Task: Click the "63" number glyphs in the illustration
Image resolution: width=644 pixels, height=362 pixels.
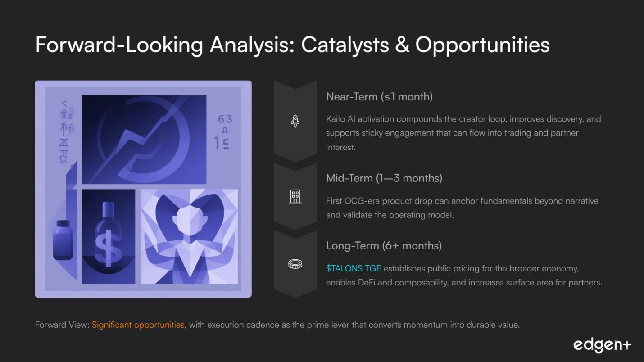Action: pos(225,119)
